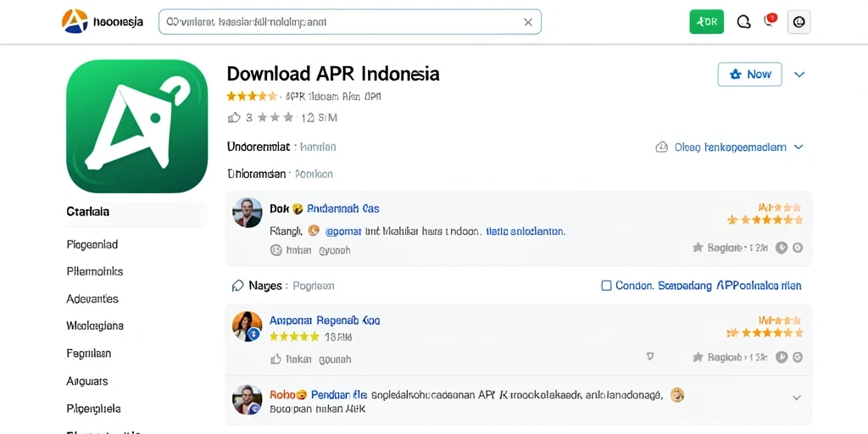Open the "Pogrieam" link beside Nages

click(x=314, y=286)
